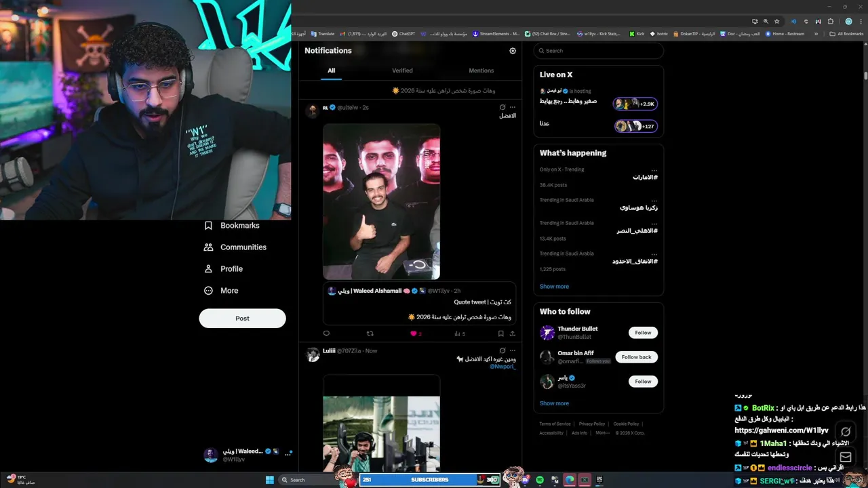Follow the @ItsYass3r account
The width and height of the screenshot is (868, 488).
(x=643, y=382)
